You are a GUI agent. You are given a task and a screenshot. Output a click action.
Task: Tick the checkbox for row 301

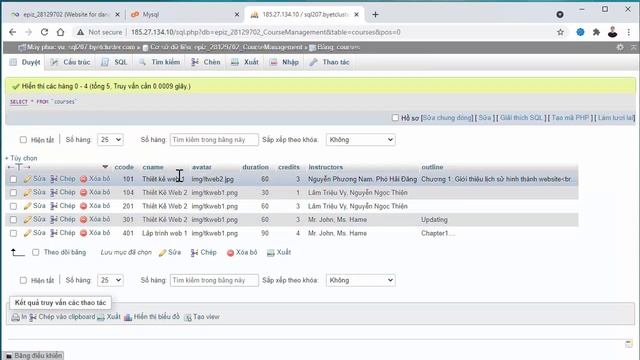tap(13, 220)
